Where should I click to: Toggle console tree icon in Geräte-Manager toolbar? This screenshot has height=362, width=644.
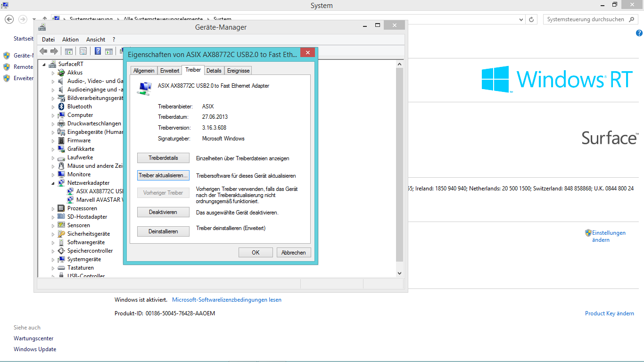click(x=69, y=51)
